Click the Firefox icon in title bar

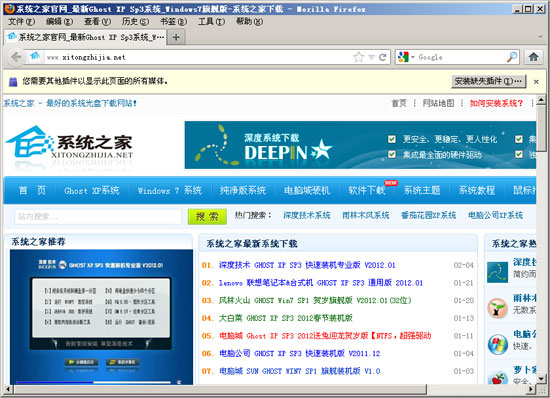pos(9,8)
